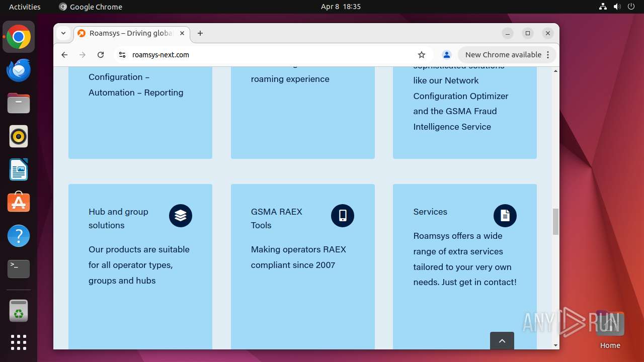Open the clock showing Apr 8 18:35
This screenshot has height=362, width=644.
pos(341,7)
